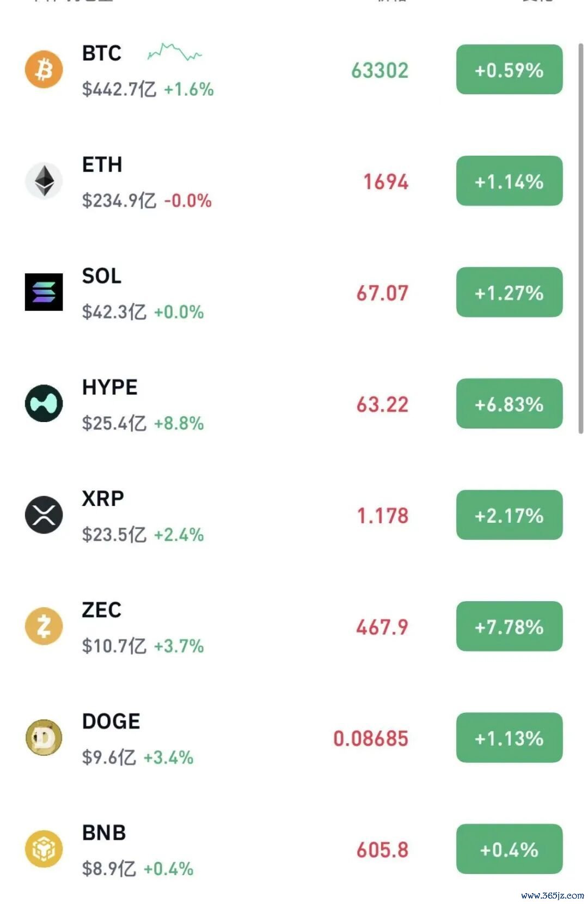Viewport: 588px width, 904px height.
Task: Click the ZEC +7.78% change button
Action: pos(509,626)
